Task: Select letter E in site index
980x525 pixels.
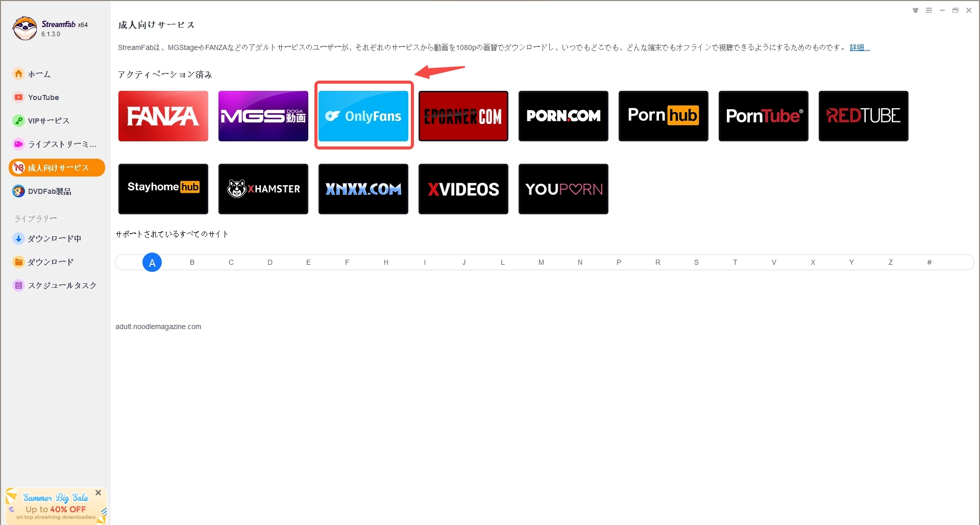Action: tap(308, 262)
